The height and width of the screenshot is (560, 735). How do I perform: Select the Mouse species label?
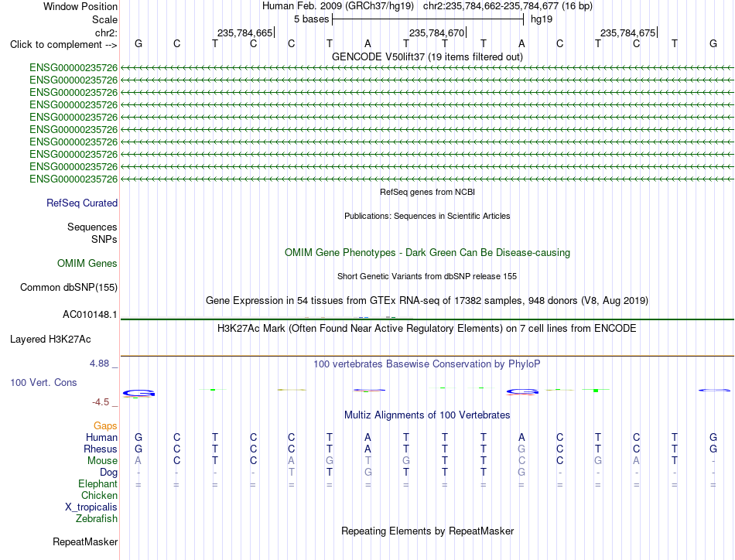point(102,461)
